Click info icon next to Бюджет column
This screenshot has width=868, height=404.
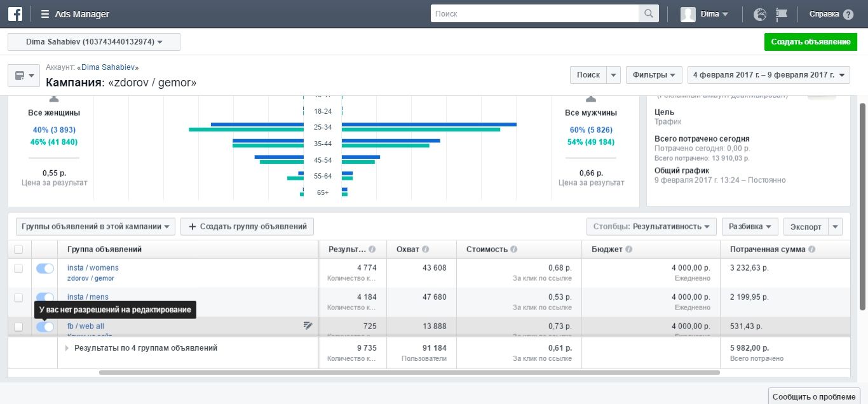[x=628, y=250]
